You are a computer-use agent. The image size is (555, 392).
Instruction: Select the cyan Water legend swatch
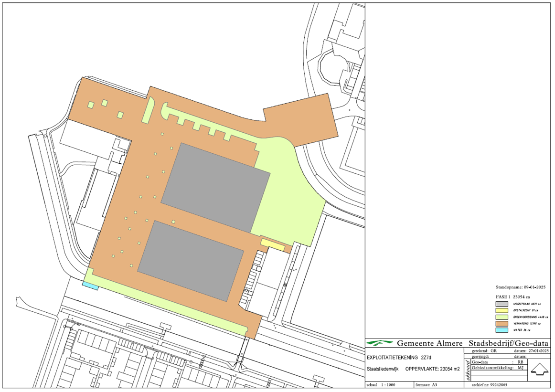[501, 330]
